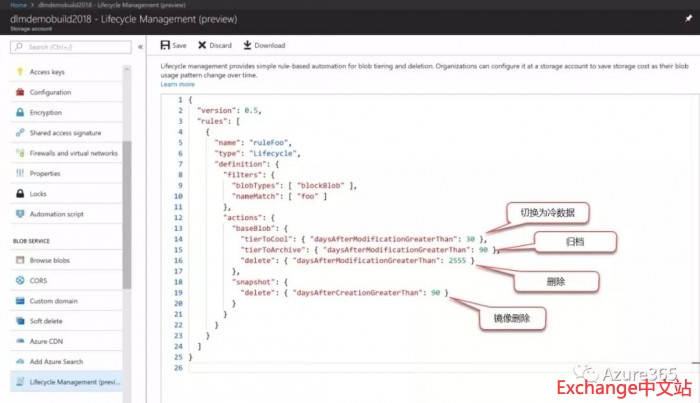Click the Download arrow icon
The width and height of the screenshot is (700, 403).
[247, 45]
